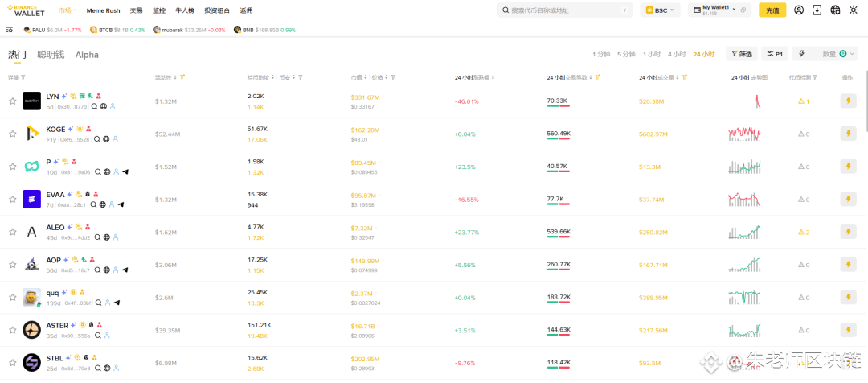This screenshot has width=868, height=383.
Task: Star the ASTER token as favorite
Action: [12, 331]
